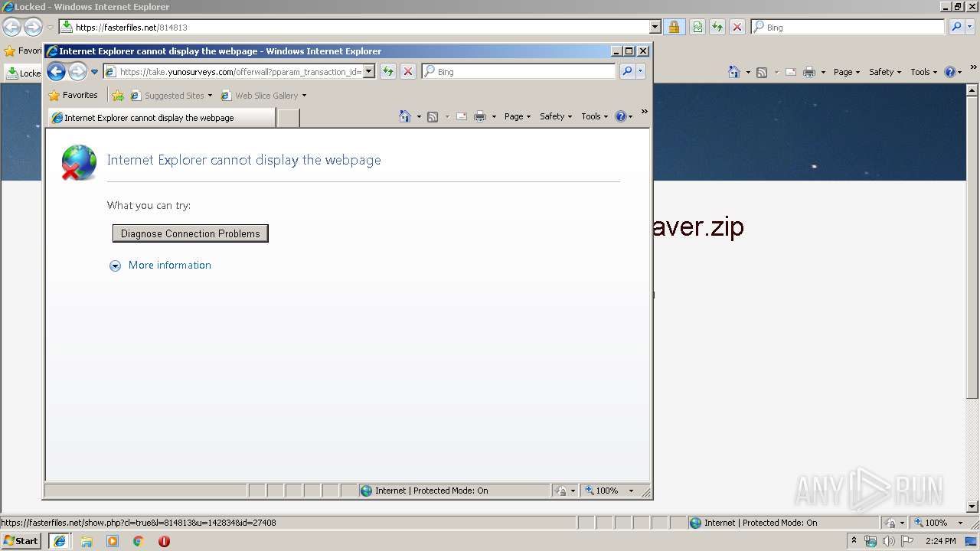Click Bing search box in front window
Image resolution: width=980 pixels, height=551 pixels.
pyautogui.click(x=519, y=72)
